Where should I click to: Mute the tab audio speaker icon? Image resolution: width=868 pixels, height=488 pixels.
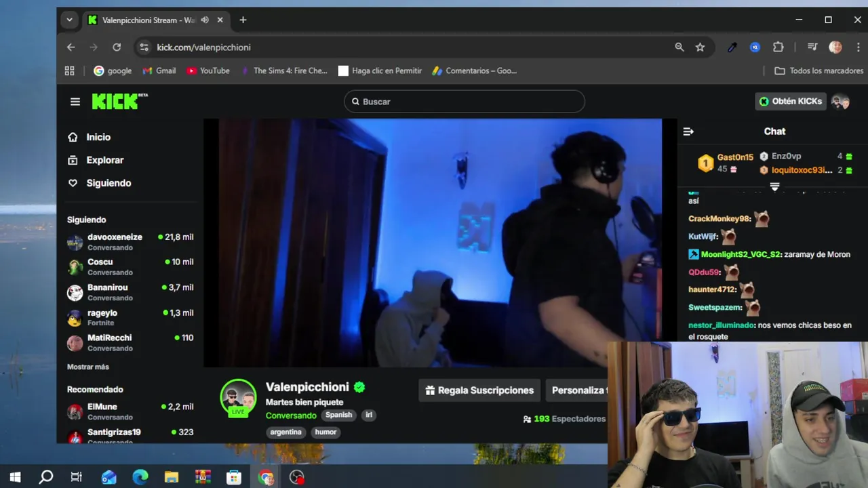(x=205, y=20)
